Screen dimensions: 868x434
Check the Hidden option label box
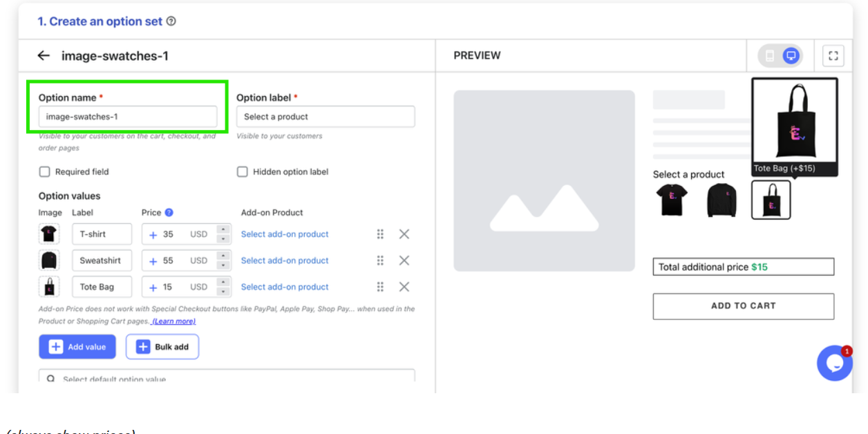[243, 172]
